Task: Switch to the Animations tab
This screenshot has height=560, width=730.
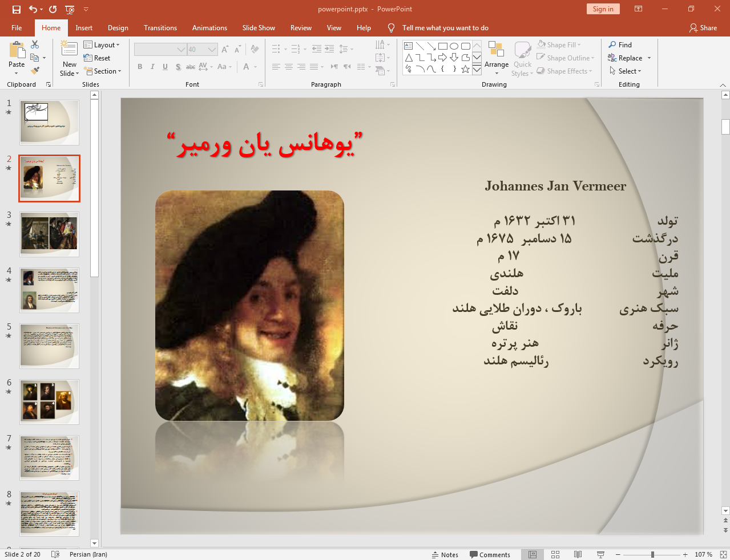Action: (x=209, y=27)
